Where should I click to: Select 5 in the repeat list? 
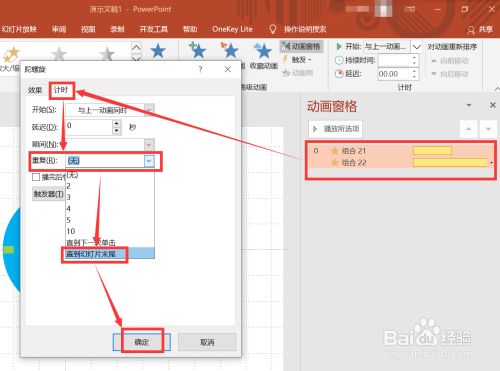point(110,220)
